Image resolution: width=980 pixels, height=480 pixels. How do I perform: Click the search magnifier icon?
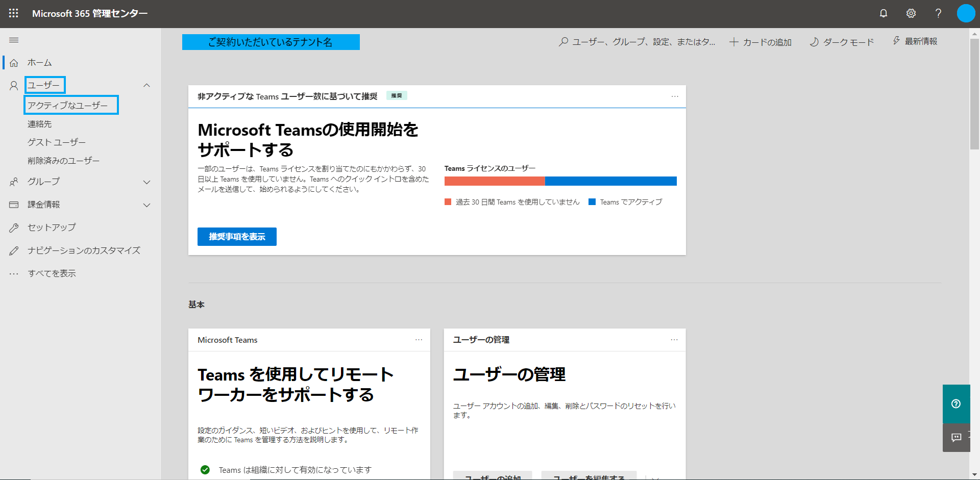(x=563, y=42)
